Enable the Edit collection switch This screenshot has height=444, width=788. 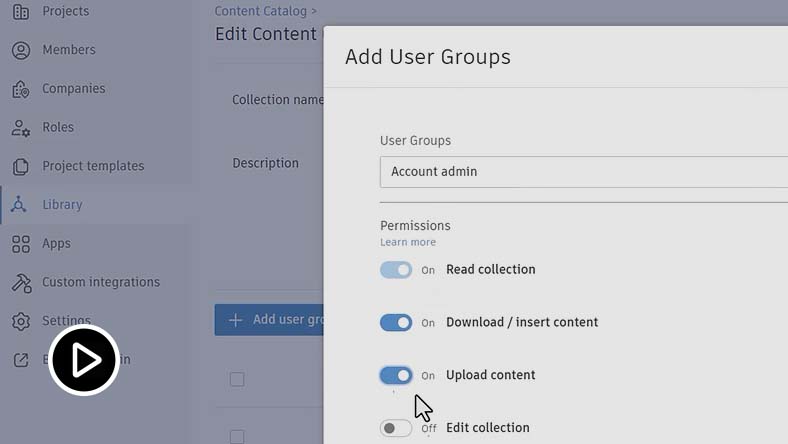click(396, 428)
